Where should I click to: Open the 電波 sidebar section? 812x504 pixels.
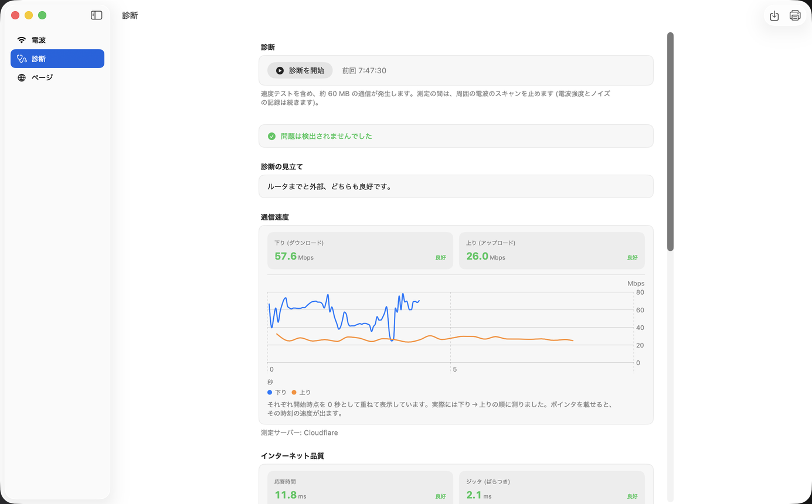click(57, 40)
